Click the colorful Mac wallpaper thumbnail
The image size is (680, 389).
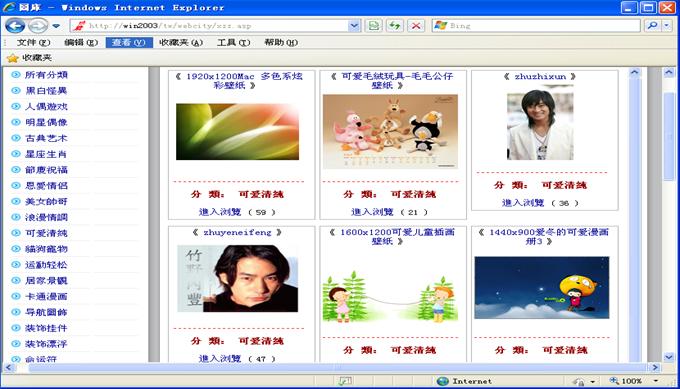point(237,131)
